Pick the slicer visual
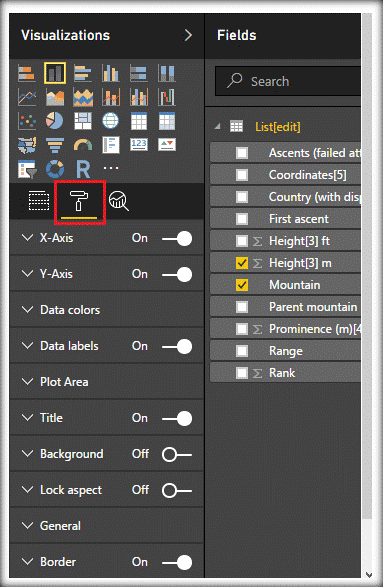This screenshot has width=383, height=587. point(27,169)
